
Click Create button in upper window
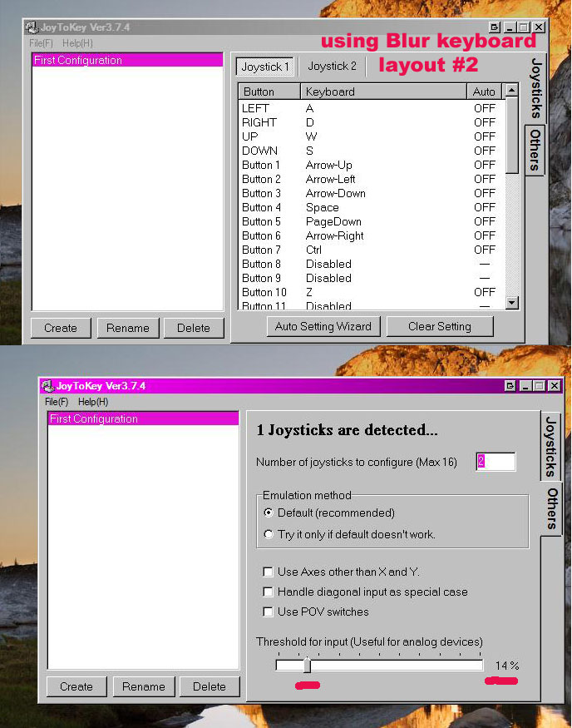tap(61, 328)
